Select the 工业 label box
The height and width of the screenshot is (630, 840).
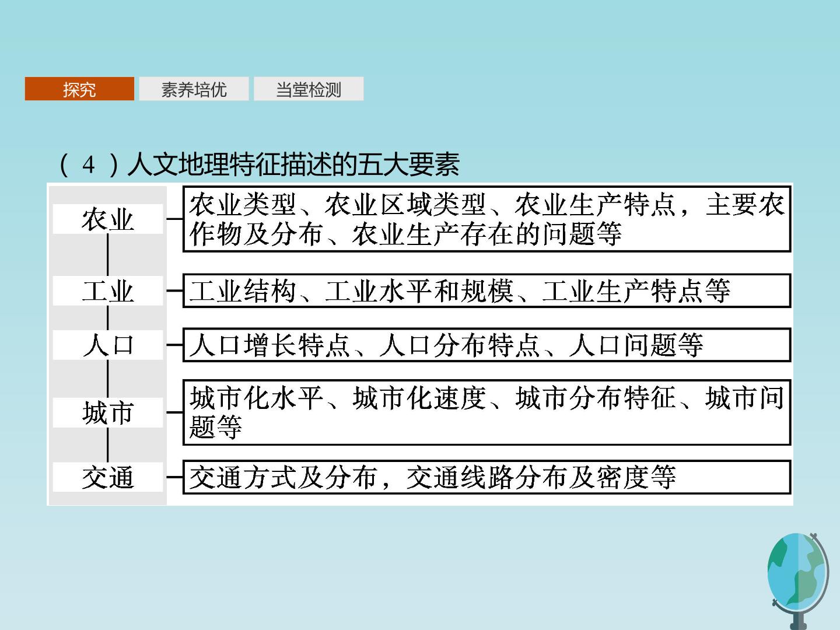tap(108, 290)
